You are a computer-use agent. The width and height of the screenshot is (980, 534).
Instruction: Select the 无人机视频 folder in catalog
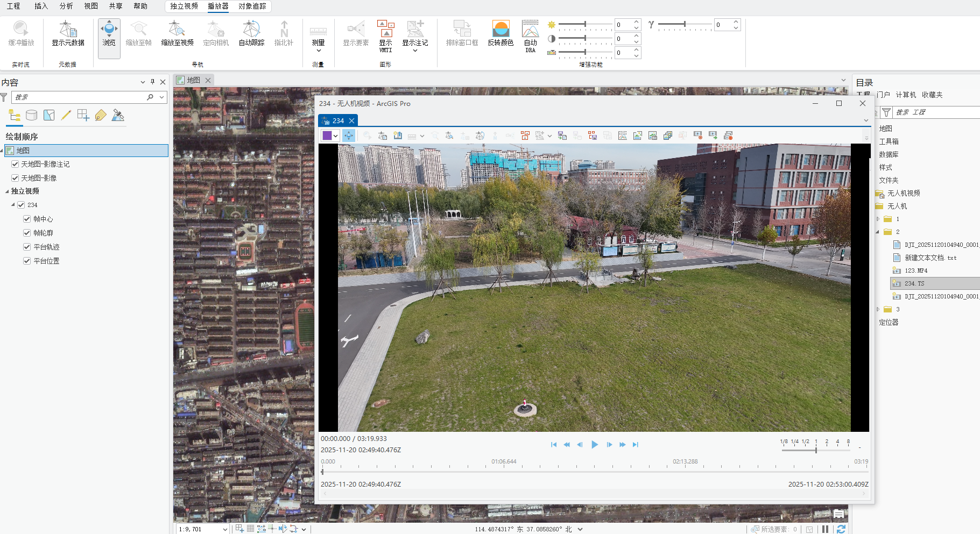(x=904, y=193)
